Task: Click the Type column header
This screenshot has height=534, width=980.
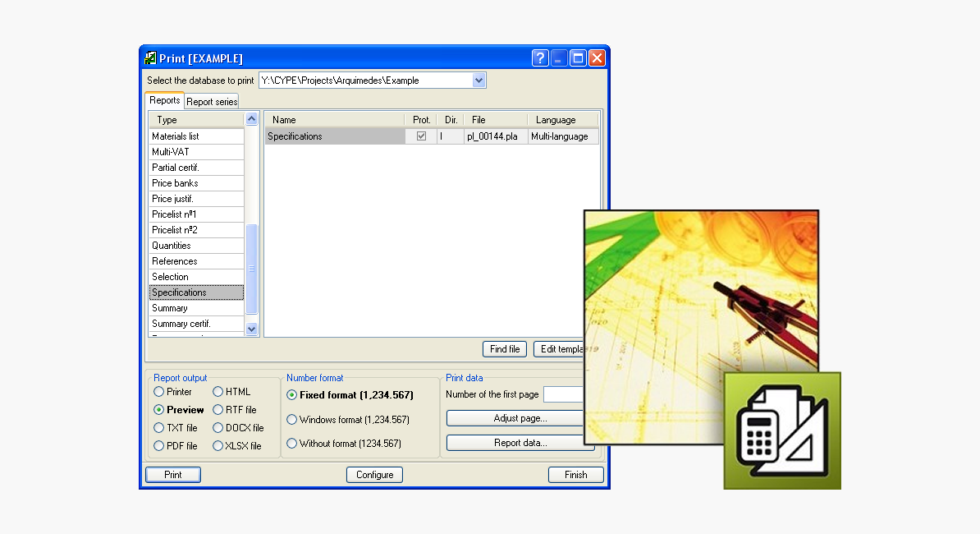Action: pyautogui.click(x=196, y=119)
